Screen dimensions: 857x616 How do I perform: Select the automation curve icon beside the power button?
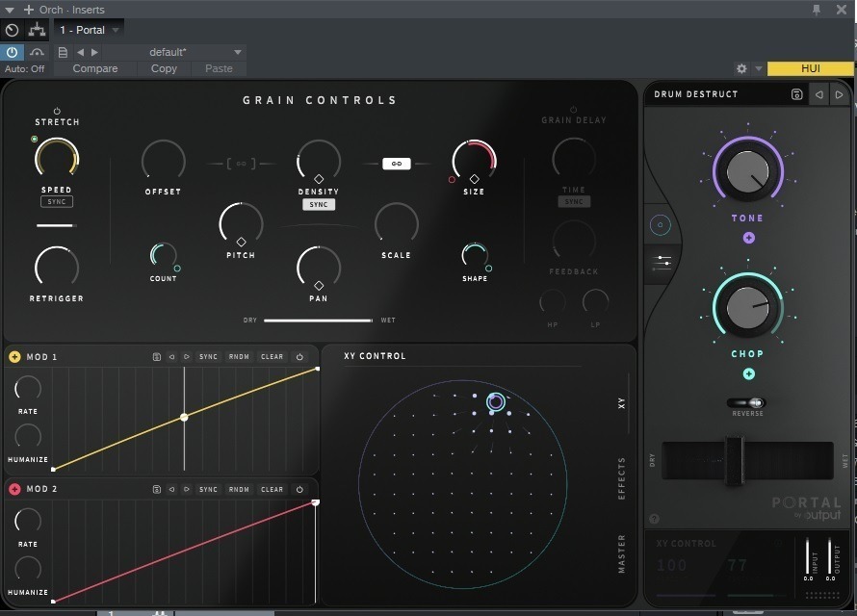[x=38, y=52]
